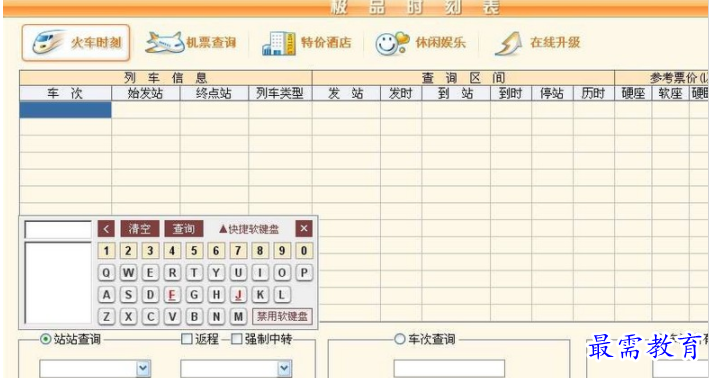Open the 休闲娱乐 leisure entertainment section
Screen dimensions: 710x378
pos(422,43)
